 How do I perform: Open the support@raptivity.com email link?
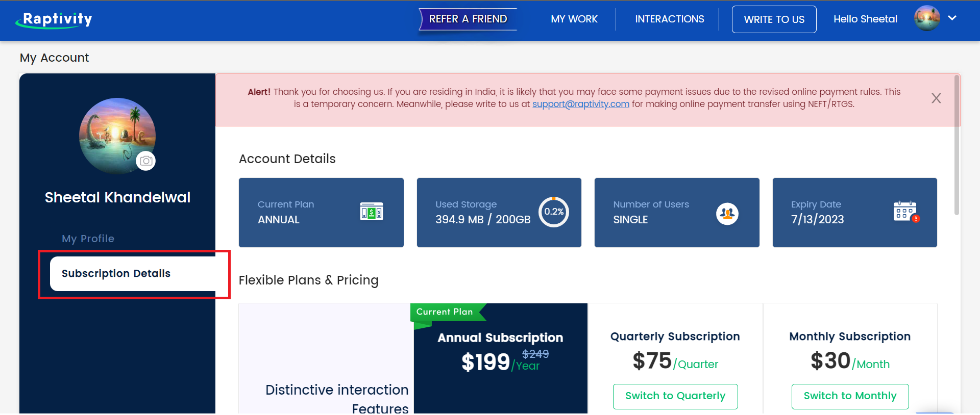coord(581,104)
